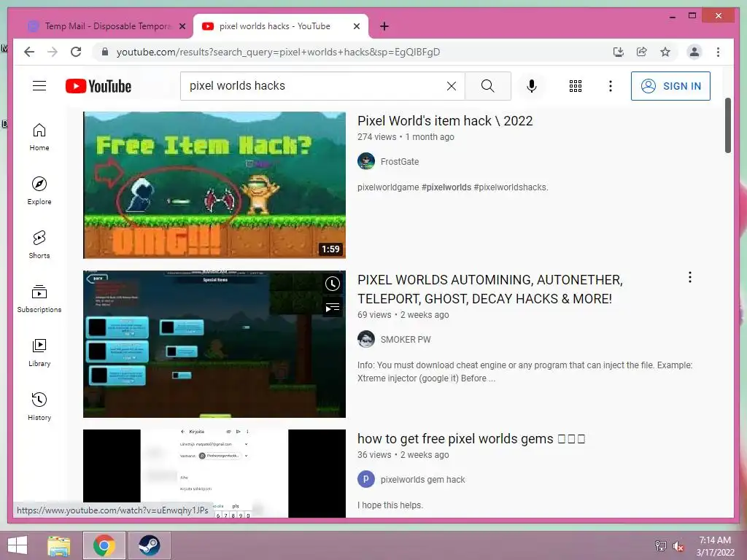Visit FrostGate channel name link

click(400, 161)
